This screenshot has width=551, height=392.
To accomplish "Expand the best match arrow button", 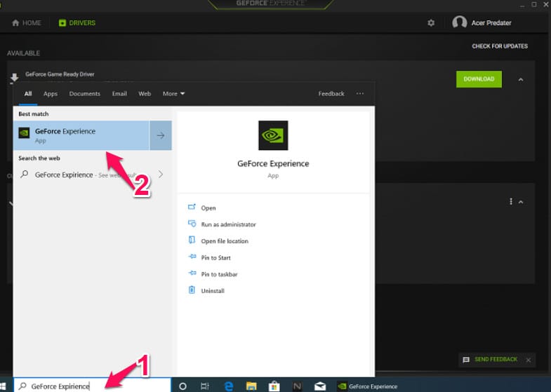I will (161, 135).
